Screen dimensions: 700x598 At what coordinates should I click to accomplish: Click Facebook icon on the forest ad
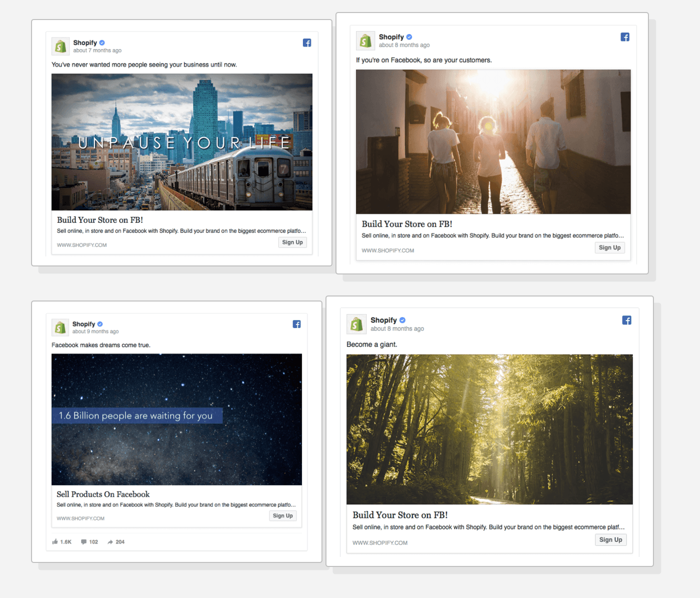[x=627, y=321]
